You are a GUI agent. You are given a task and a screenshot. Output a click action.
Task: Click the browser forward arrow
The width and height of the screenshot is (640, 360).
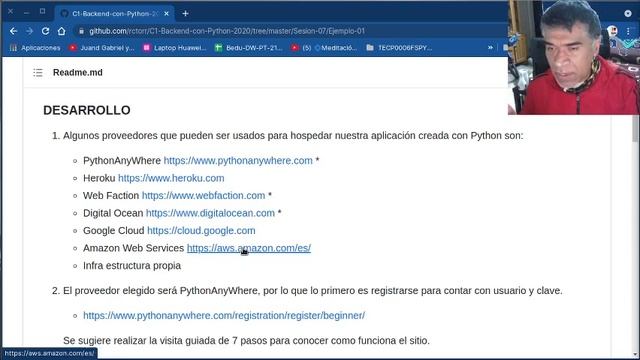[29, 31]
